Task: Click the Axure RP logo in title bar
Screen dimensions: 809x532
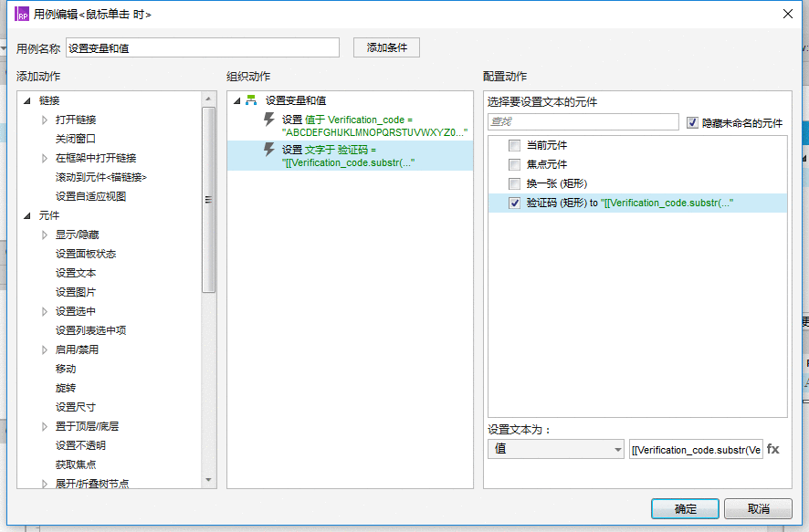Action: pos(22,14)
